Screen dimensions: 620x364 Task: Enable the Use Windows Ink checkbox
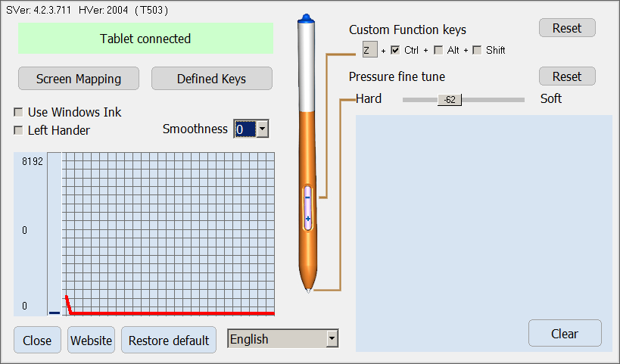[x=18, y=112]
